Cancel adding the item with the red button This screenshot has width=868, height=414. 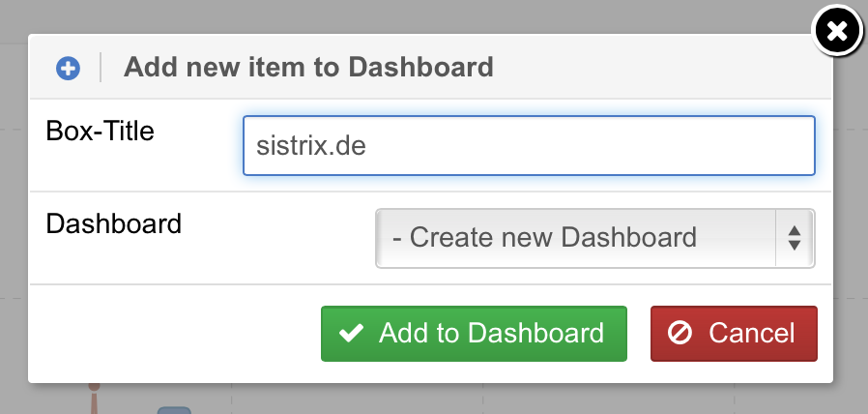coord(734,334)
